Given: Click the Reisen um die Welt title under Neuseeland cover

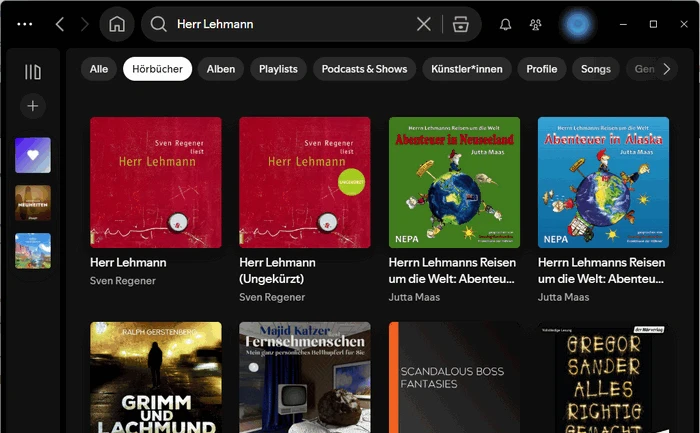Looking at the screenshot, I should [x=452, y=271].
